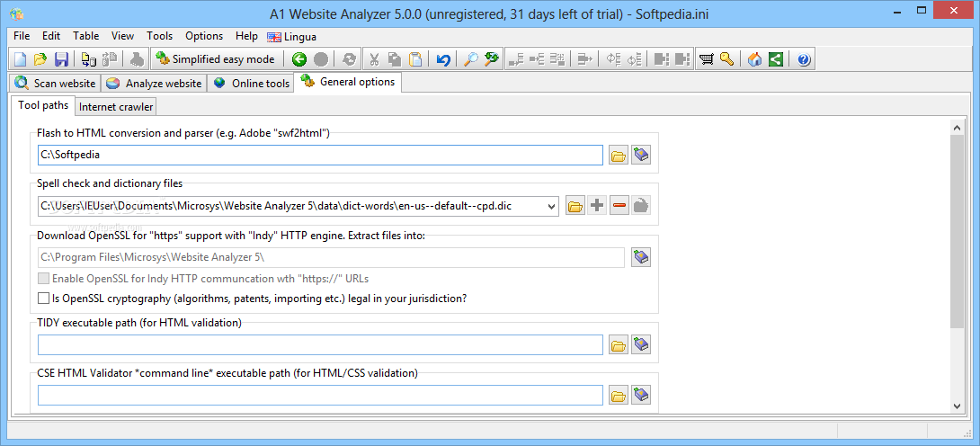Switch to the Analyze website tab
This screenshot has height=446, width=980.
tap(155, 83)
